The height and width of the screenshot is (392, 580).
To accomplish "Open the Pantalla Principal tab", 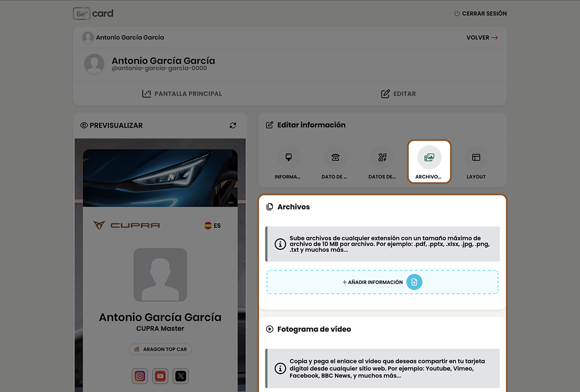I will [182, 94].
